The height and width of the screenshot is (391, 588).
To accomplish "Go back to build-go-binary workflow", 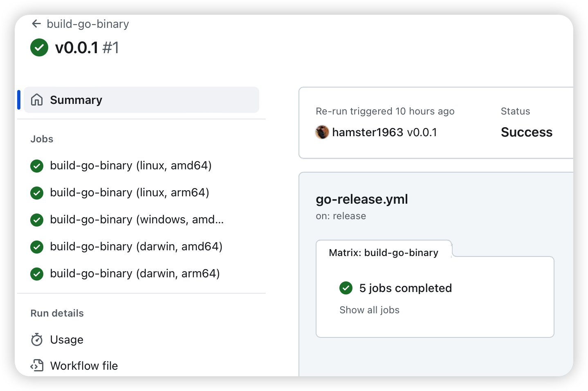I will [x=88, y=24].
